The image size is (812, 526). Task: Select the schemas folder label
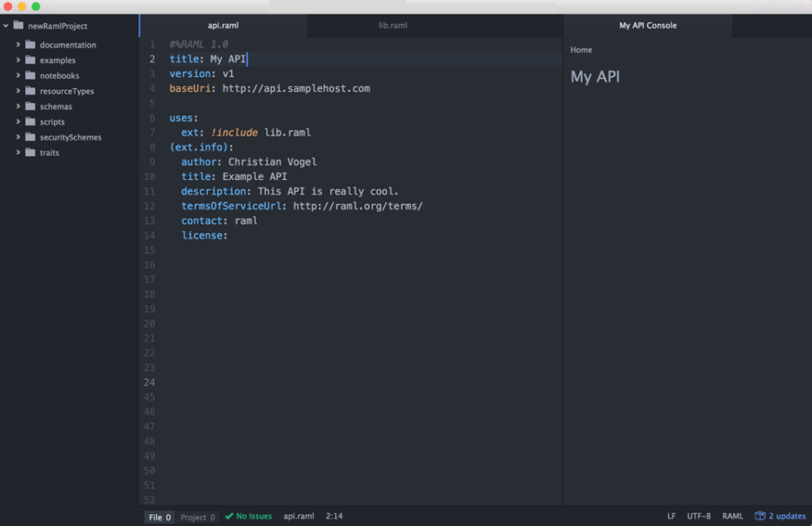56,107
